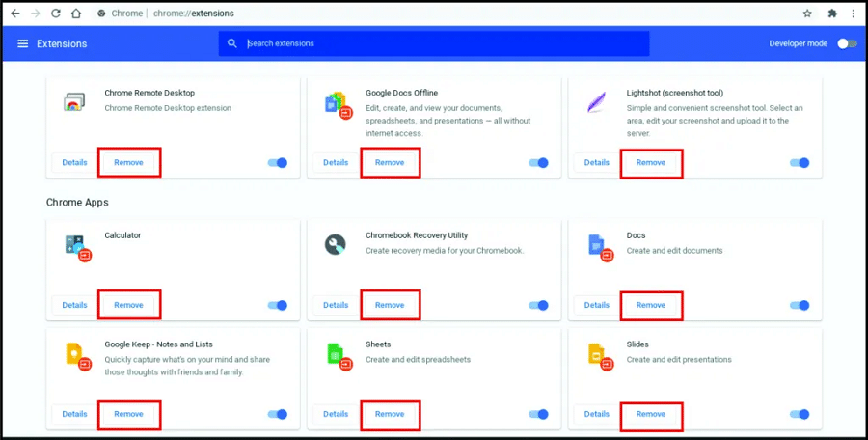The height and width of the screenshot is (440, 868).
Task: Click 'Chrome Remote Desktop extension' description
Action: [x=168, y=108]
